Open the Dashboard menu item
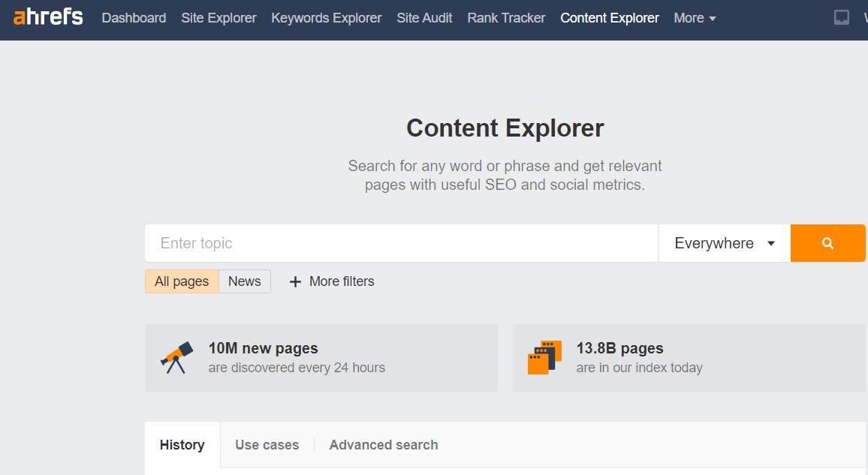Image resolution: width=868 pixels, height=475 pixels. (134, 18)
